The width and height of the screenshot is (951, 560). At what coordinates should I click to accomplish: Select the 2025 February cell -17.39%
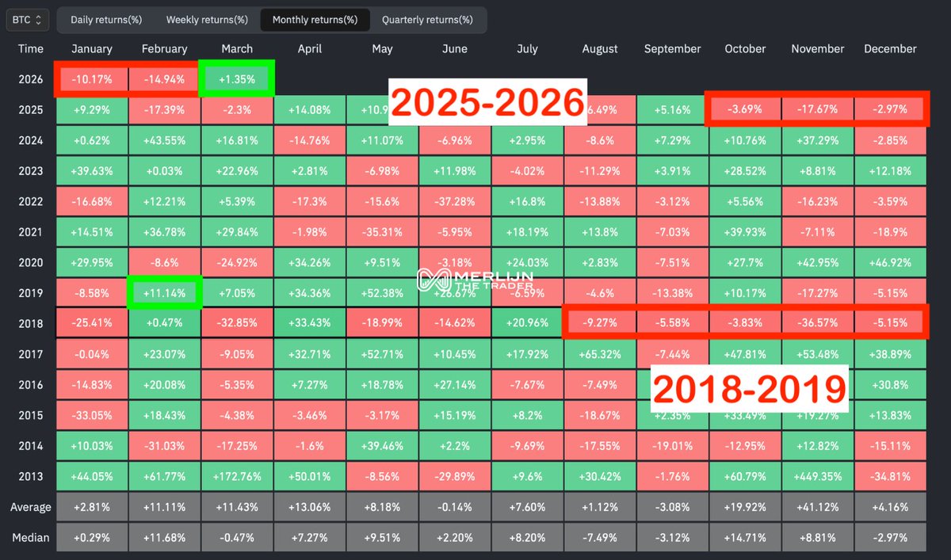click(x=164, y=110)
